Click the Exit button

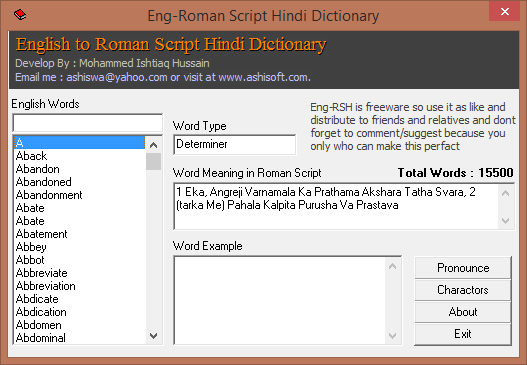(463, 334)
